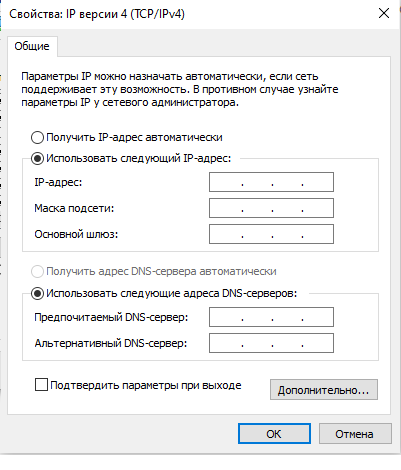Open Дополнительно advanced settings
Image resolution: width=401 pixels, height=470 pixels.
(324, 389)
